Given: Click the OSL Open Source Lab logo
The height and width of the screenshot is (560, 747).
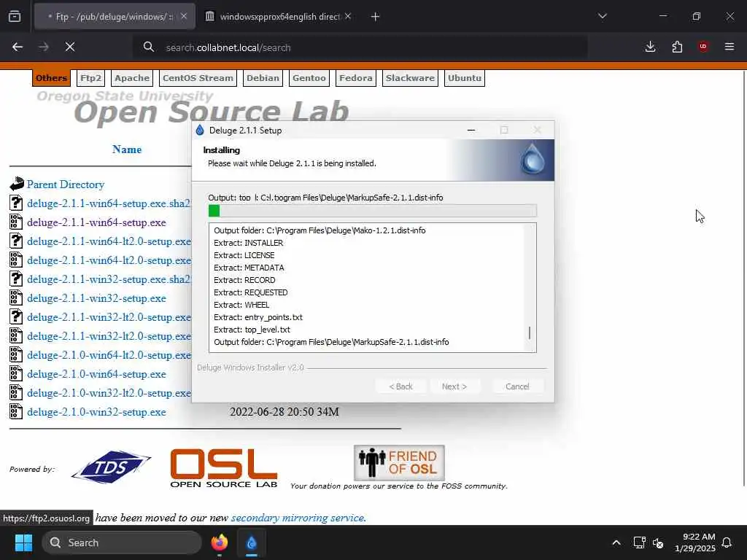Looking at the screenshot, I should click(x=224, y=468).
